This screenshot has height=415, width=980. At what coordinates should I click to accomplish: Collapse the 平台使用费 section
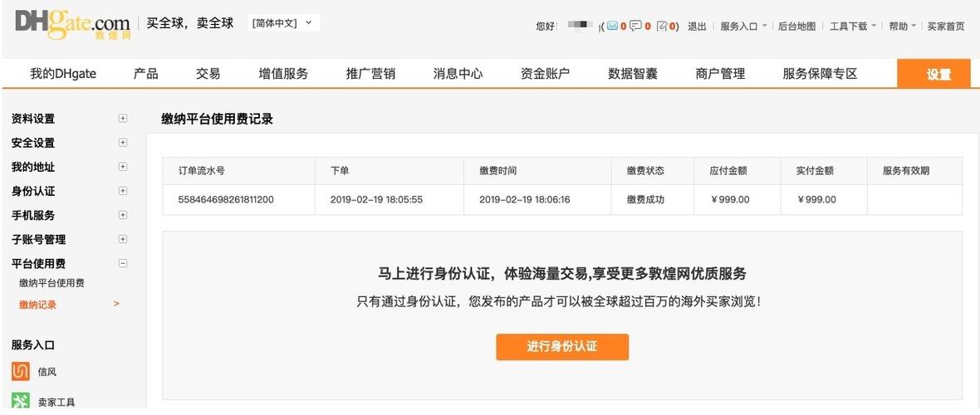[x=123, y=263]
